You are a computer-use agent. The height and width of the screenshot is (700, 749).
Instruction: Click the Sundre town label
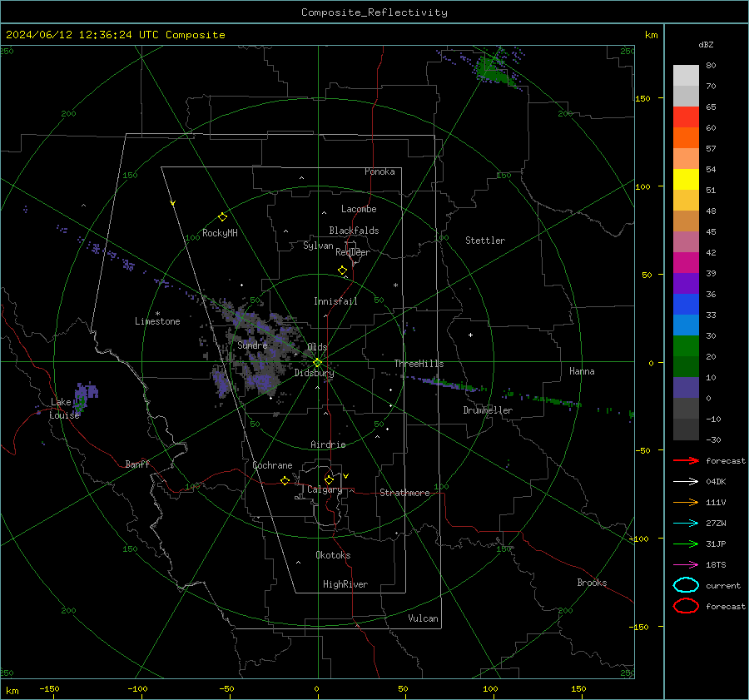[252, 345]
